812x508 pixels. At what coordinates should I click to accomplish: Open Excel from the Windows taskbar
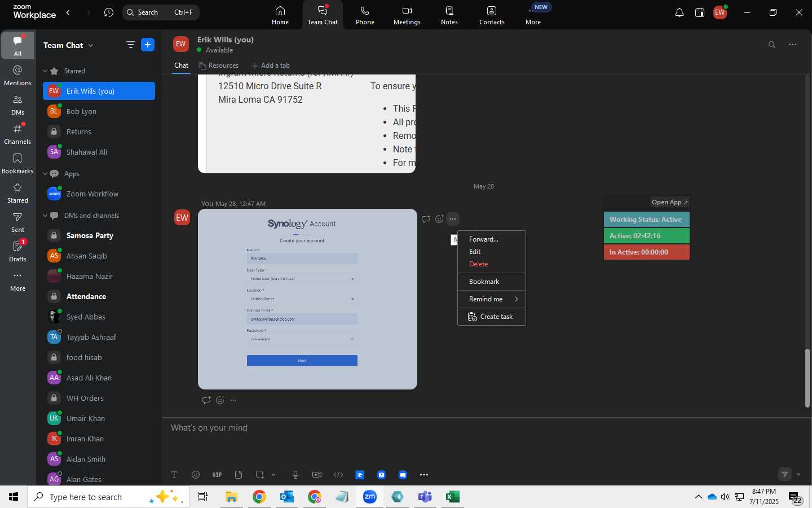click(452, 497)
